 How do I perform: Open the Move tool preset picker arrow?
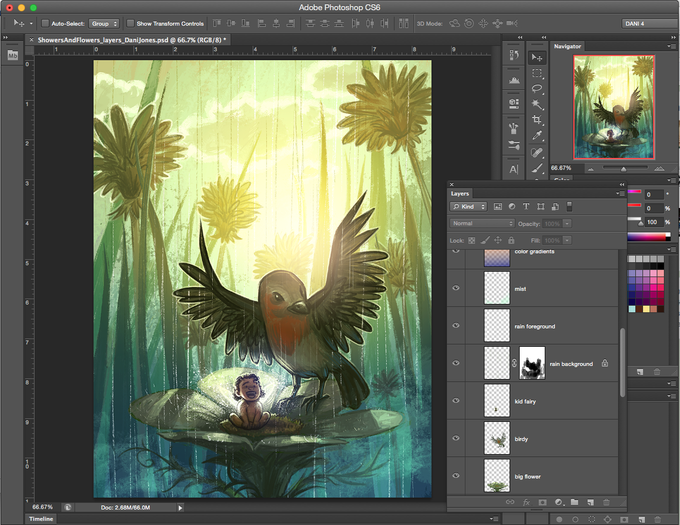(x=31, y=23)
